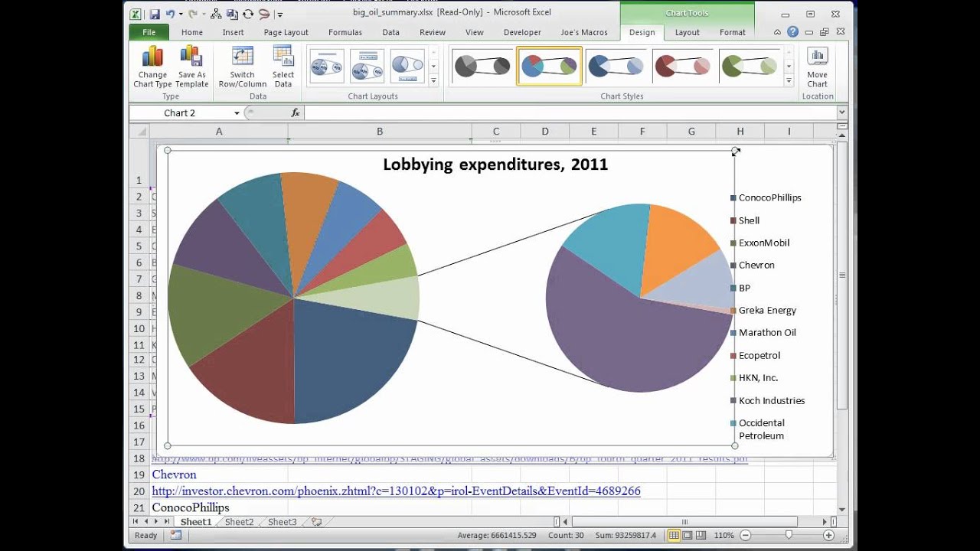The height and width of the screenshot is (551, 980).
Task: Click zoom out minus button
Action: pyautogui.click(x=745, y=536)
